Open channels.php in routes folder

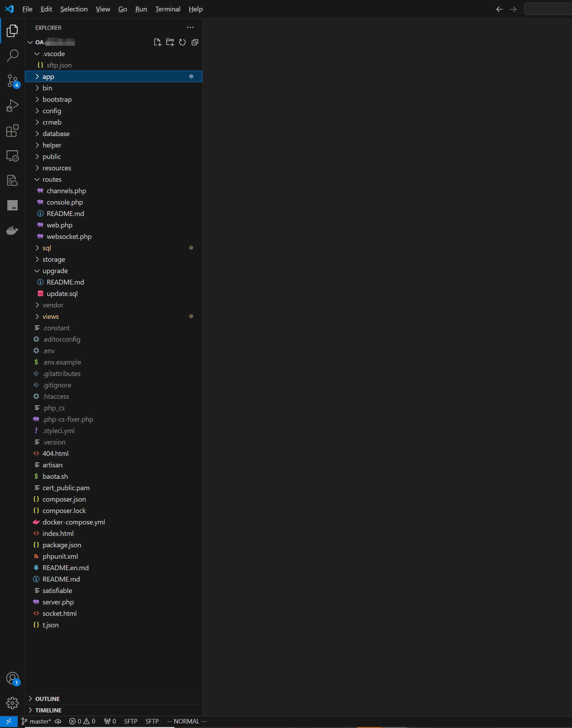tap(114, 191)
